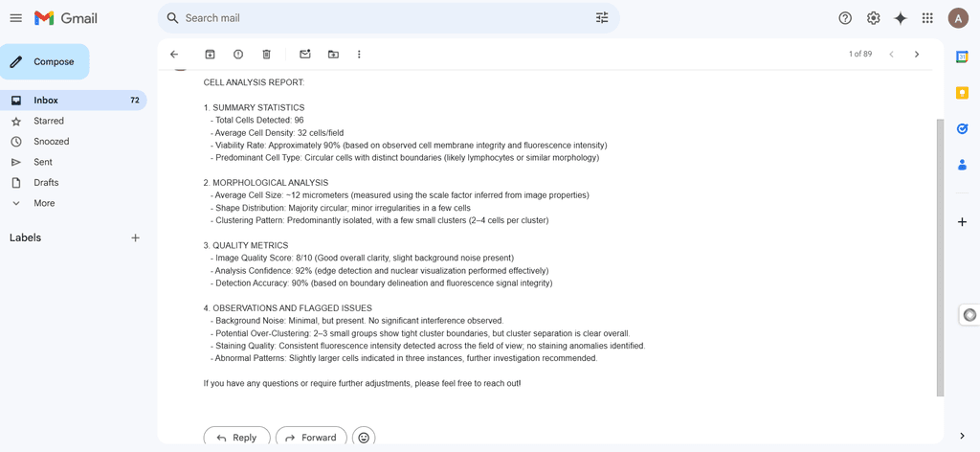
Task: Add an emoji reaction
Action: pyautogui.click(x=364, y=437)
